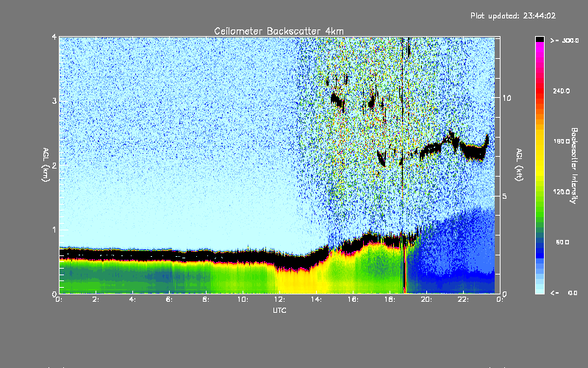Click the "UTC" x-axis label
588x368 pixels.
(x=279, y=311)
